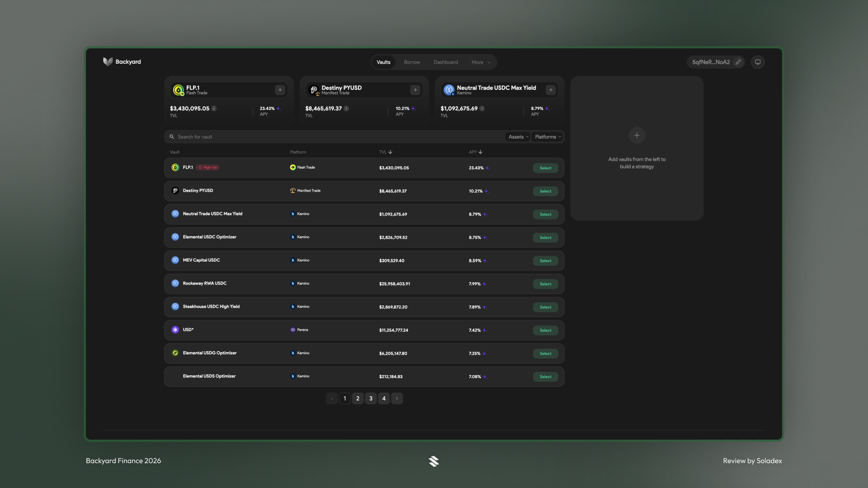The width and height of the screenshot is (868, 488).
Task: Click the monitor display icon
Action: [x=758, y=62]
